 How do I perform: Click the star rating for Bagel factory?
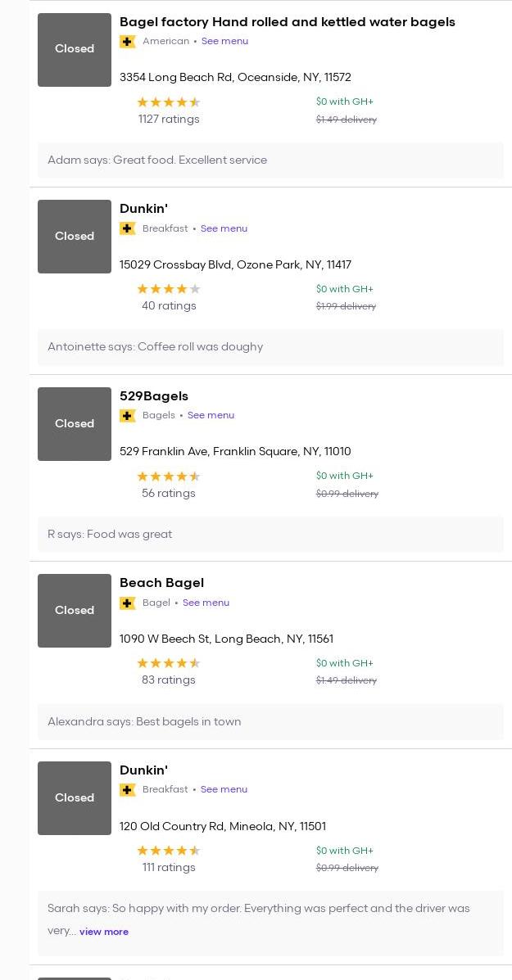tap(169, 102)
